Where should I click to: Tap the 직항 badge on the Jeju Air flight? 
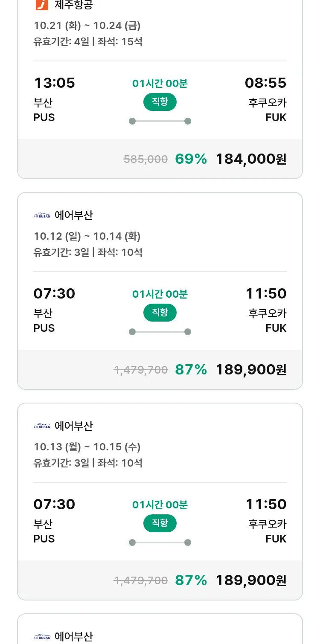click(160, 102)
